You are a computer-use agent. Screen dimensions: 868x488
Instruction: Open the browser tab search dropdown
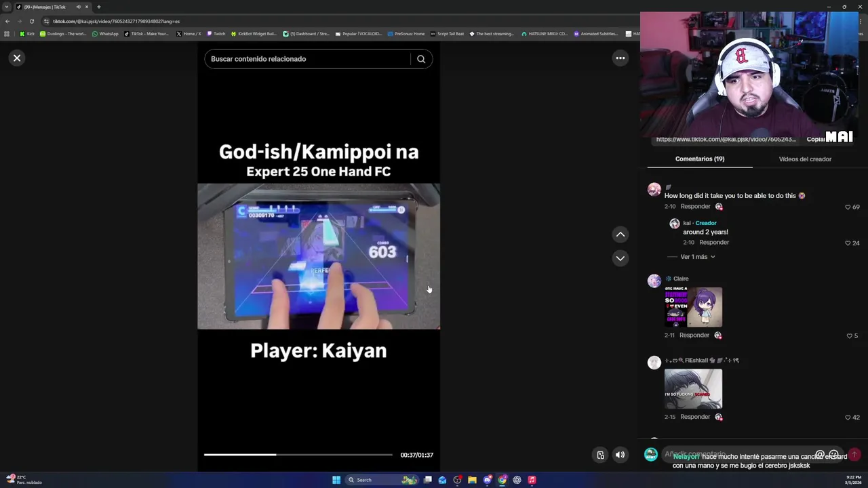[6, 7]
